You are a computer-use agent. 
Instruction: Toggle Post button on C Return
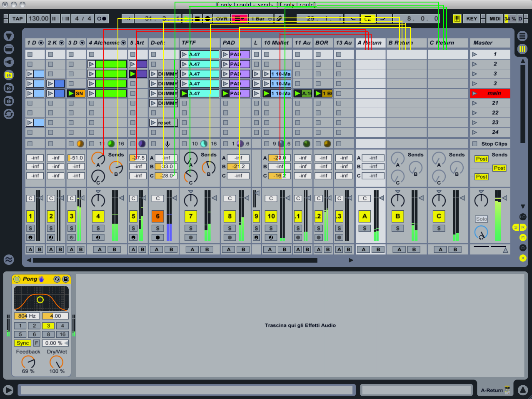point(482,177)
